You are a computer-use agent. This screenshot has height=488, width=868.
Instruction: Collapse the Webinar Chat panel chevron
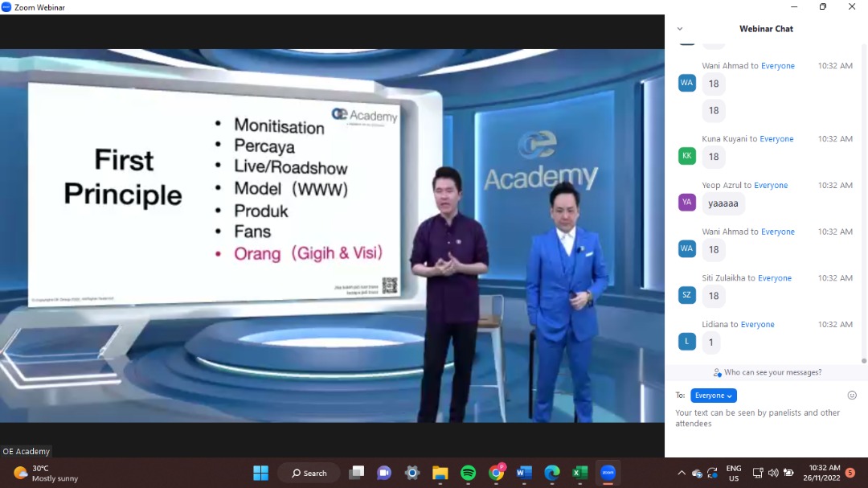(680, 29)
